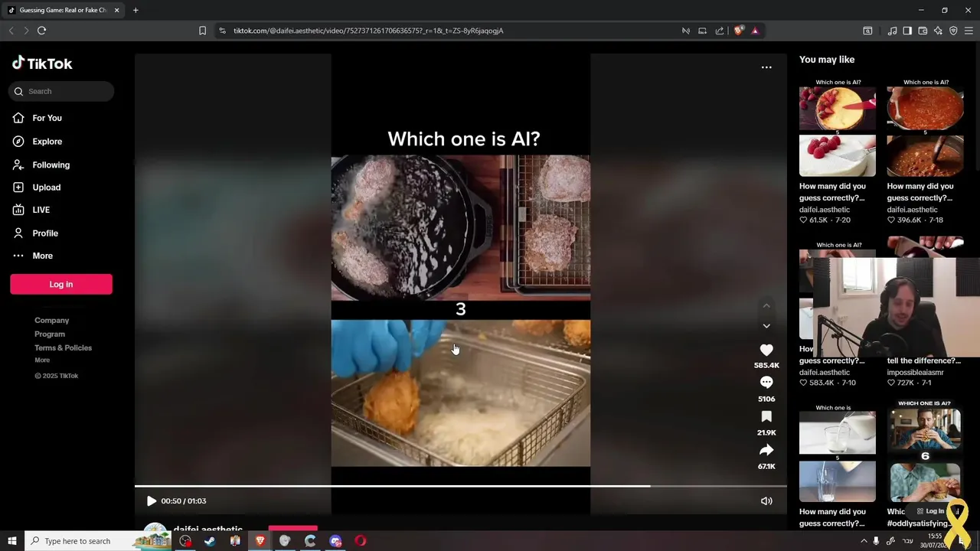Go to next video down arrow

(766, 326)
